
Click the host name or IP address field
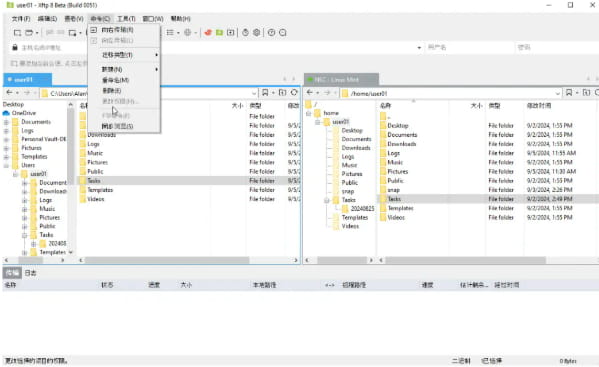click(x=218, y=47)
